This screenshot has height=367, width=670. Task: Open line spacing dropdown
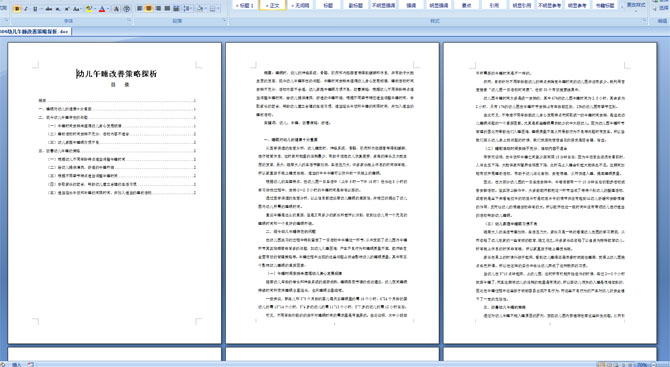(188, 8)
